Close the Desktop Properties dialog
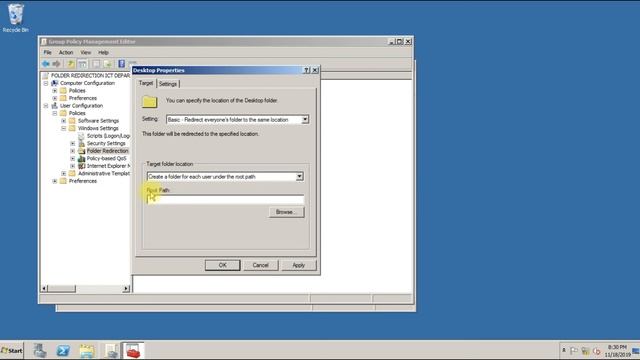The height and width of the screenshot is (360, 640). (315, 70)
